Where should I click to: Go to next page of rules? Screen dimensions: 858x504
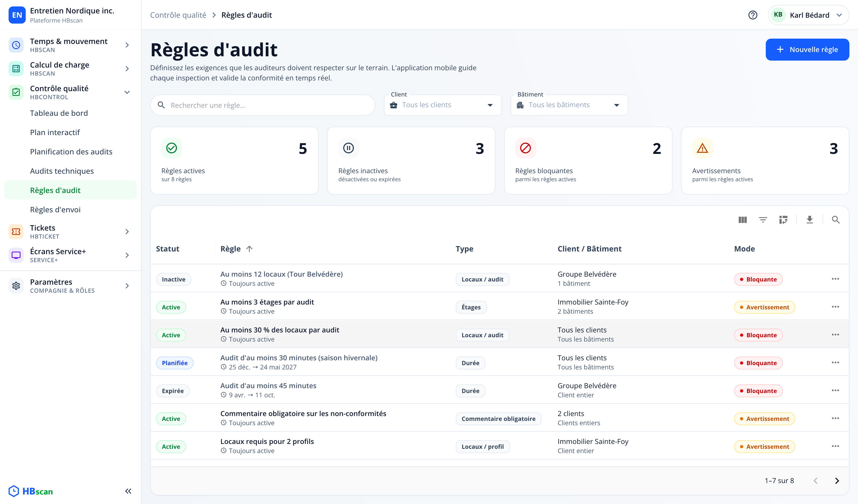837,480
